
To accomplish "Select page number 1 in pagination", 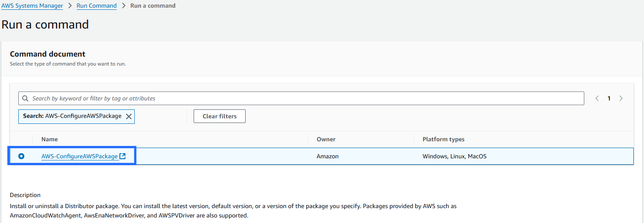I will pos(609,98).
